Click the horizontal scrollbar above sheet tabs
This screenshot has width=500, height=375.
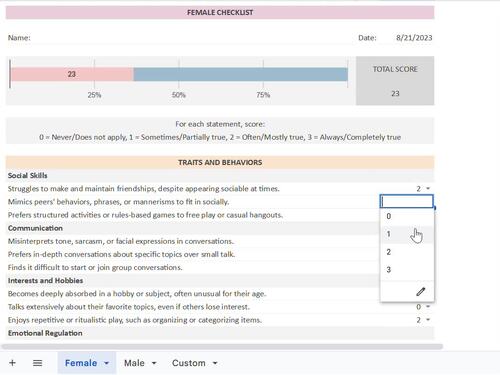222,347
